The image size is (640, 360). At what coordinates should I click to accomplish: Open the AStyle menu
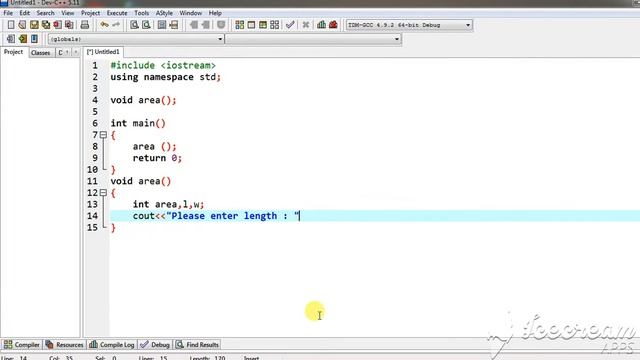tap(164, 13)
